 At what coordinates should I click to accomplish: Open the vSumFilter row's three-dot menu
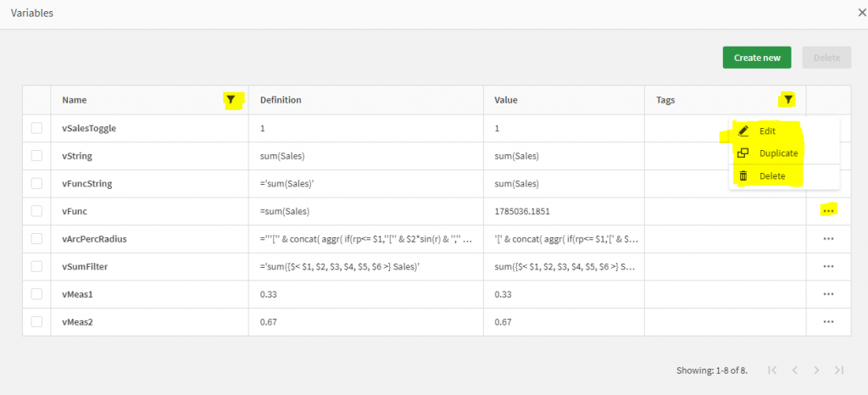[x=828, y=266]
